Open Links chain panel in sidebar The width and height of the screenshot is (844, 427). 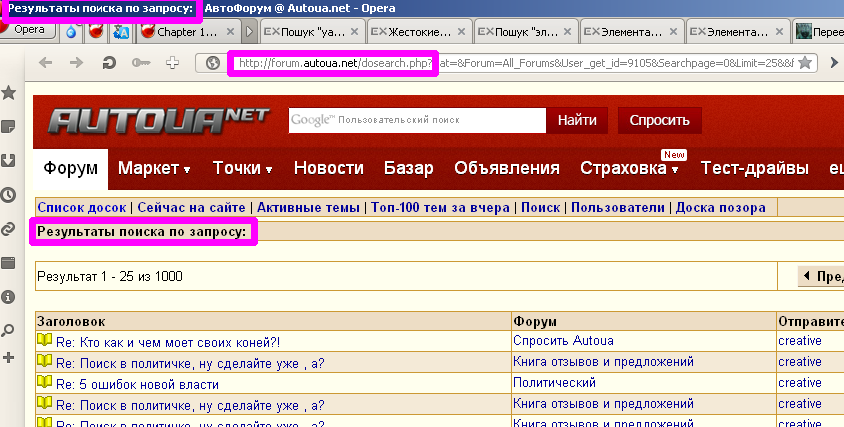pos(9,229)
